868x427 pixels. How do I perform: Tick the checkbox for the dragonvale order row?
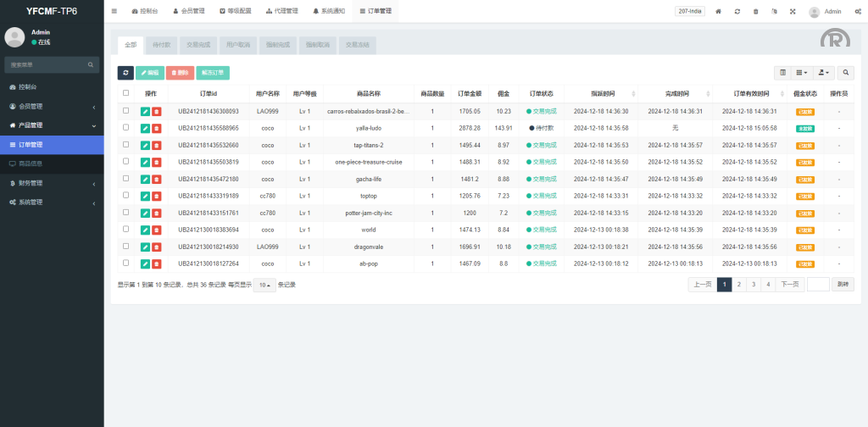126,247
